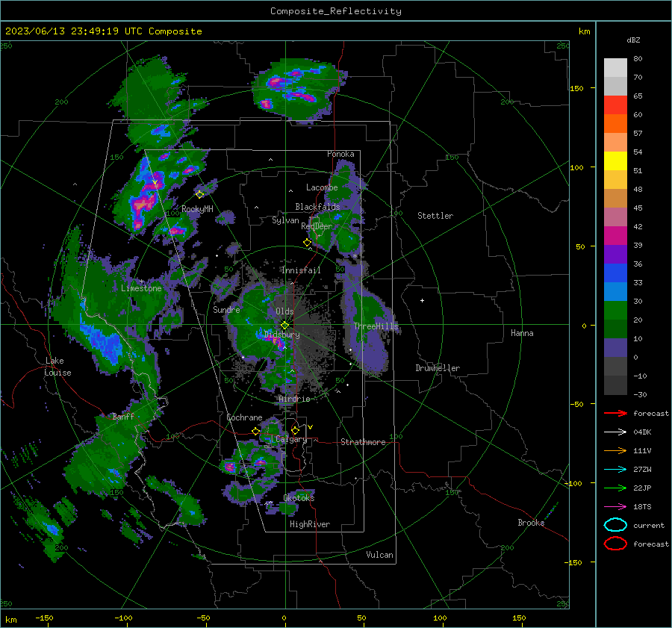Click the Banff label on the map
Screen dimensions: 672x628
tap(123, 416)
